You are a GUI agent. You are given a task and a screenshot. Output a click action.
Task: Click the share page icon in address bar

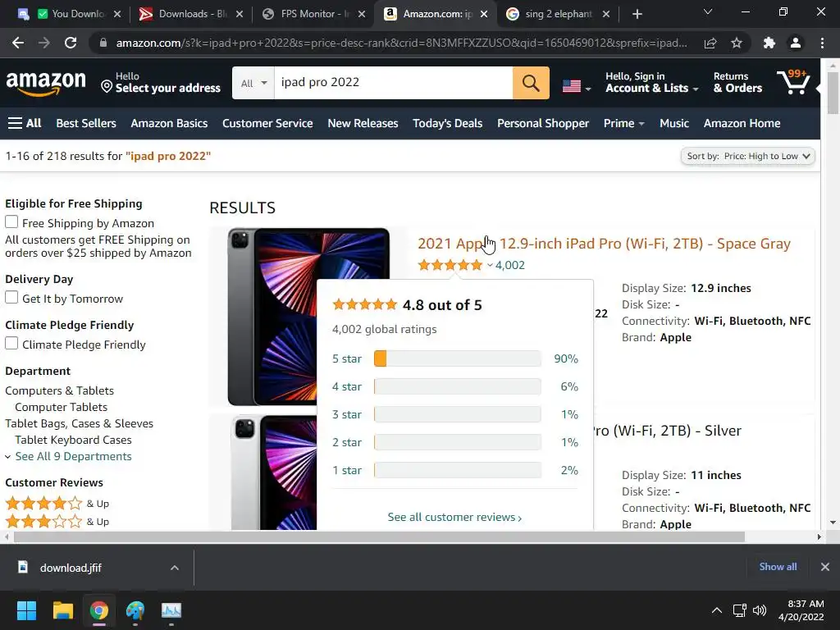pos(710,43)
